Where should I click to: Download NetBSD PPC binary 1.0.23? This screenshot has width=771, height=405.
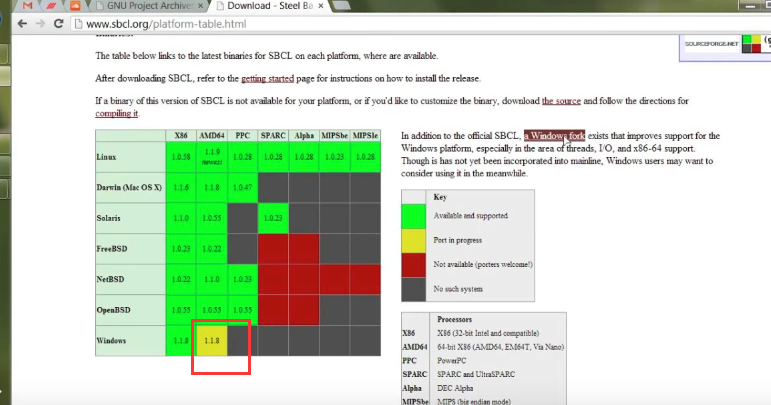click(242, 279)
